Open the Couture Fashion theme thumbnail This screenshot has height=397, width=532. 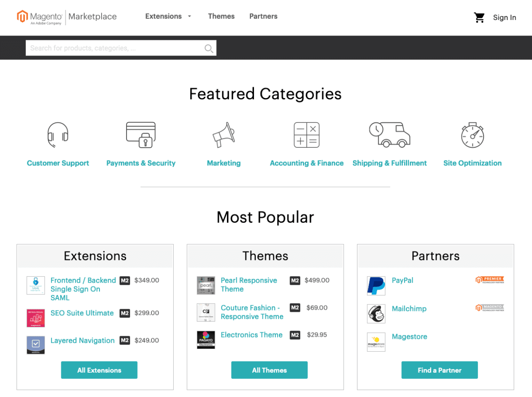click(206, 312)
